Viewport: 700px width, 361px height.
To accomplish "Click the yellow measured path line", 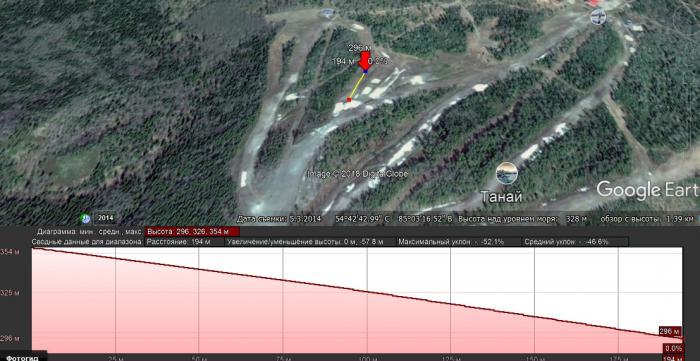I will pyautogui.click(x=357, y=86).
